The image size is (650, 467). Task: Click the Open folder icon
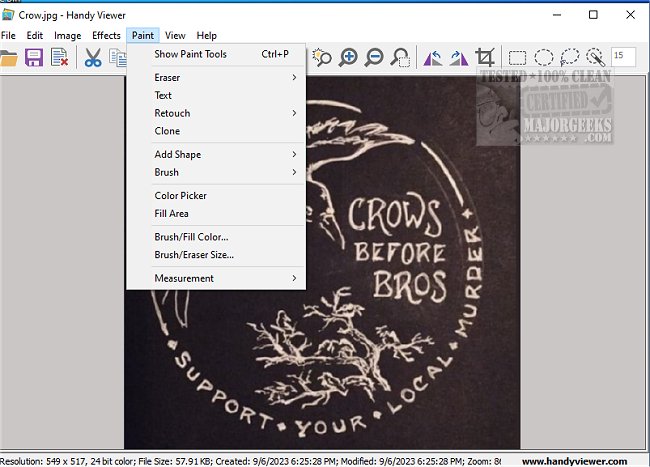9,58
